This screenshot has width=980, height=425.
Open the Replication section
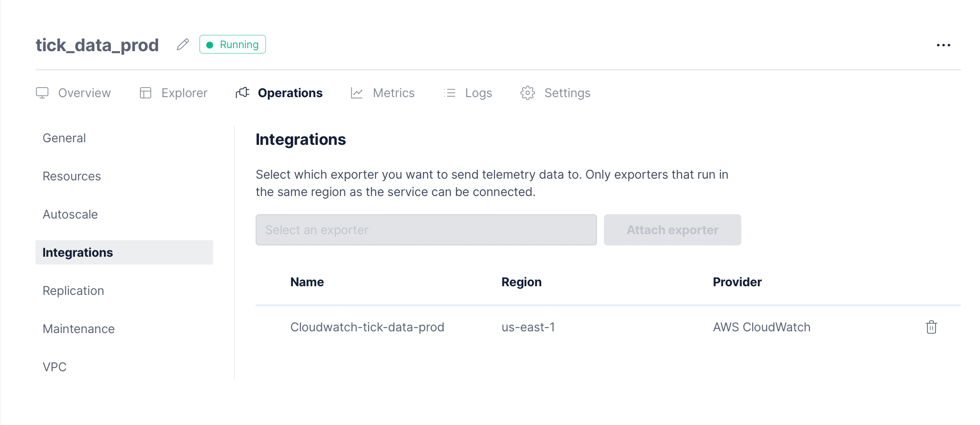pos(73,291)
